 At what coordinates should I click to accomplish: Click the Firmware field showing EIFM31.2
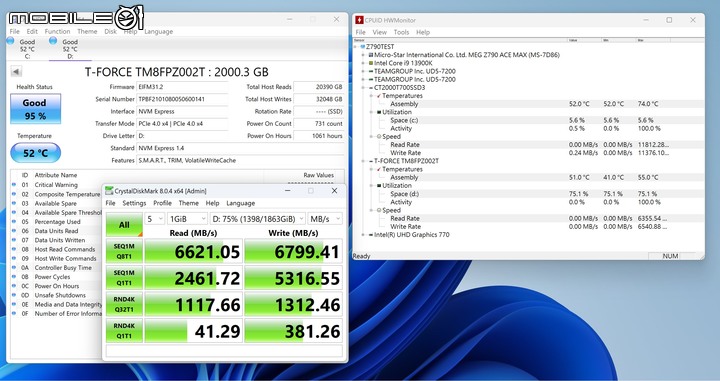coord(182,87)
